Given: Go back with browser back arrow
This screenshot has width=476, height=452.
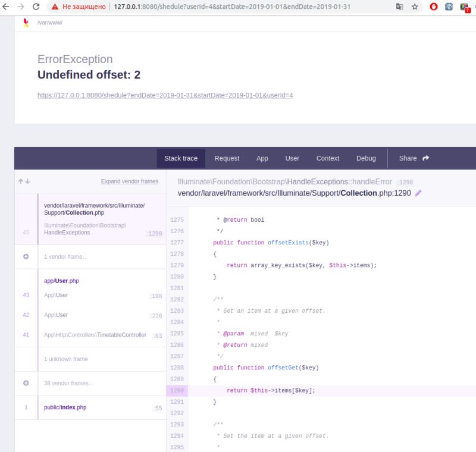Looking at the screenshot, I should click(6, 7).
